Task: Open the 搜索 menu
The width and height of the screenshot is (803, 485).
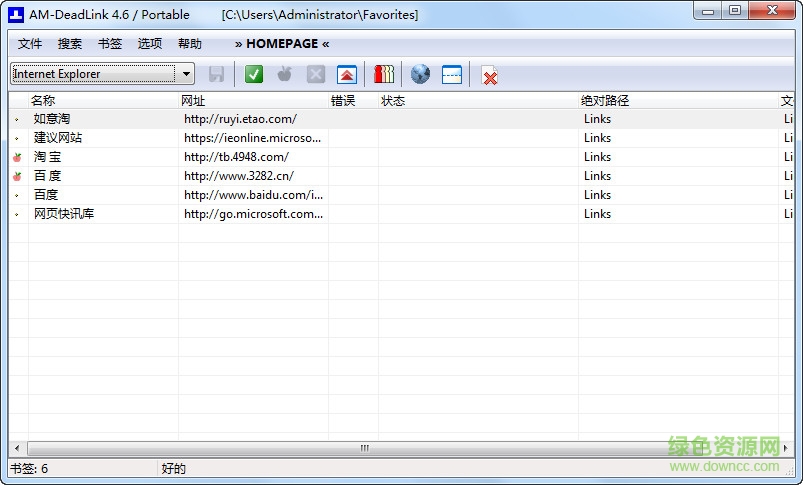Action: [x=70, y=44]
